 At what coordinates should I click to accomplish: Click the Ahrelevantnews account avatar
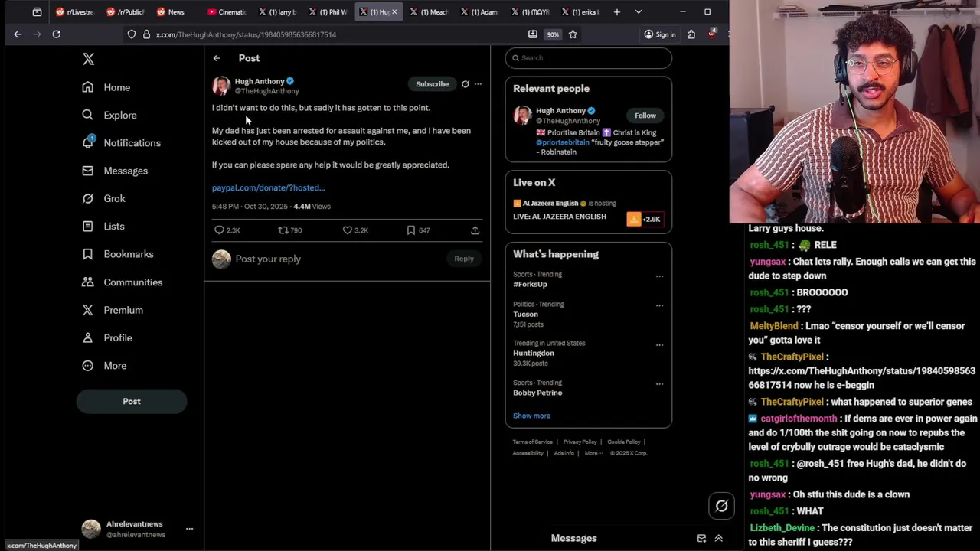[91, 529]
